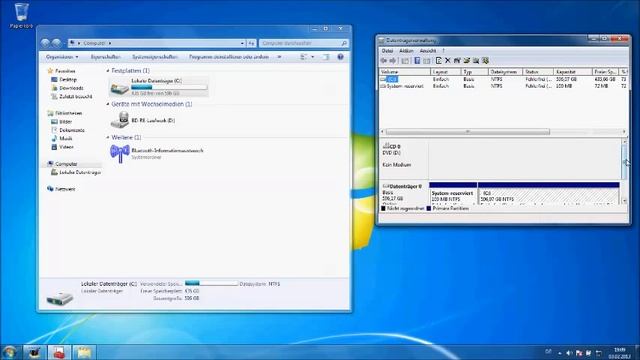This screenshot has width=640, height=360.
Task: Select the (C:) NTFS partition block
Action: [x=549, y=193]
